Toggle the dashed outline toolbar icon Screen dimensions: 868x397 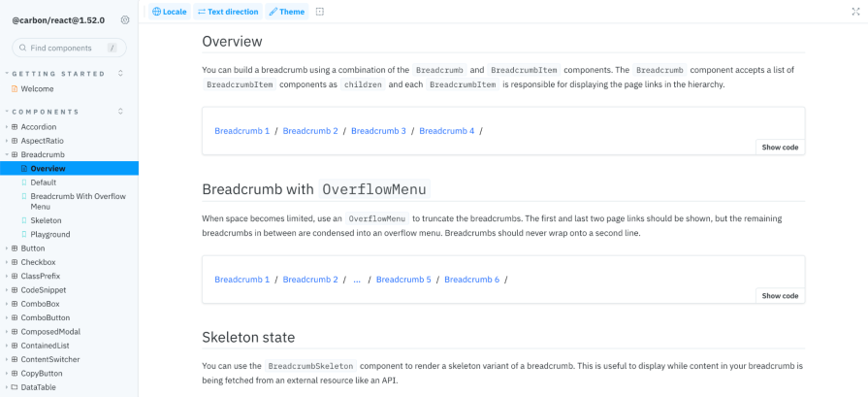[x=320, y=12]
